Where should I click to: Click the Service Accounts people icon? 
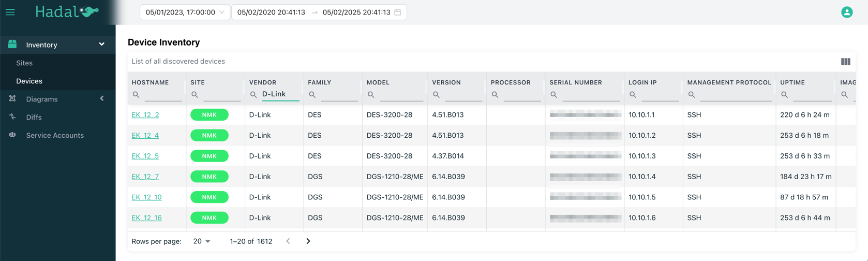click(x=12, y=135)
